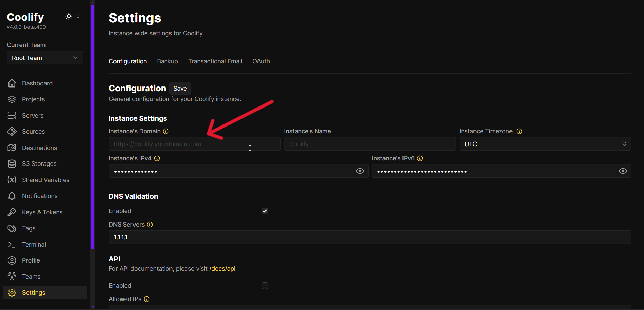This screenshot has width=644, height=310.
Task: Check the API Enabled checkbox
Action: 265,286
